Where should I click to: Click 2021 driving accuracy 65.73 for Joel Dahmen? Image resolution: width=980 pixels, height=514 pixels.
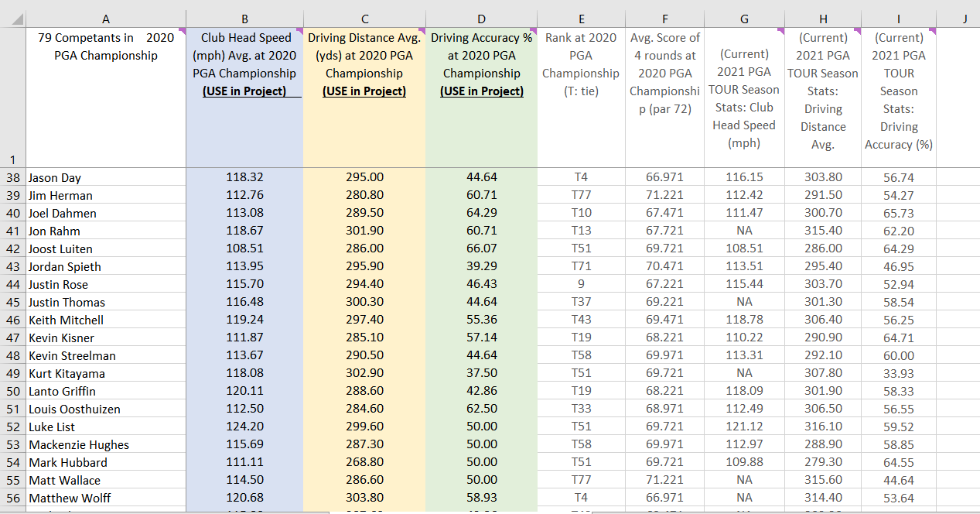click(x=899, y=213)
